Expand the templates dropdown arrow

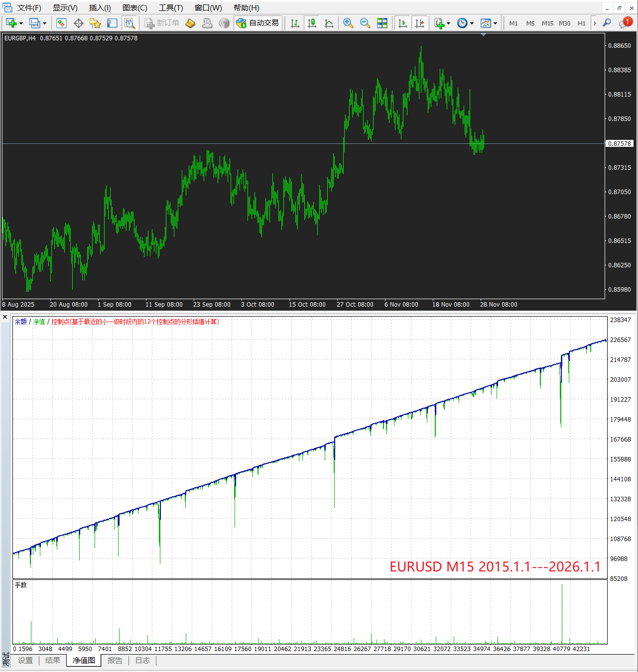(495, 23)
